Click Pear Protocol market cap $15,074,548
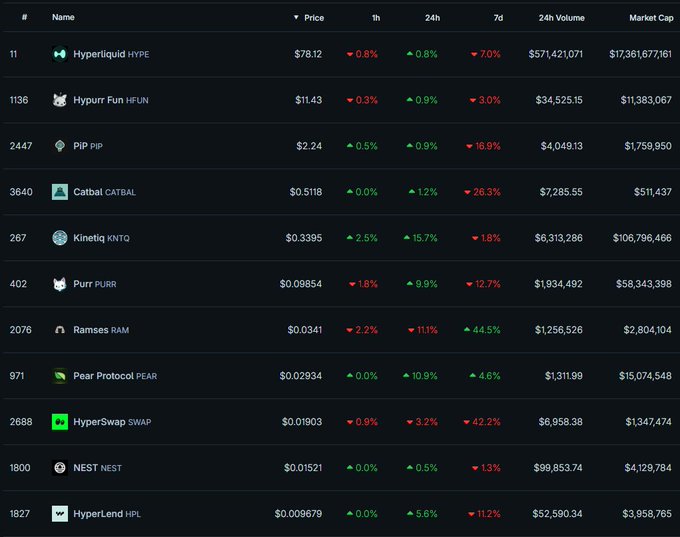 (645, 376)
